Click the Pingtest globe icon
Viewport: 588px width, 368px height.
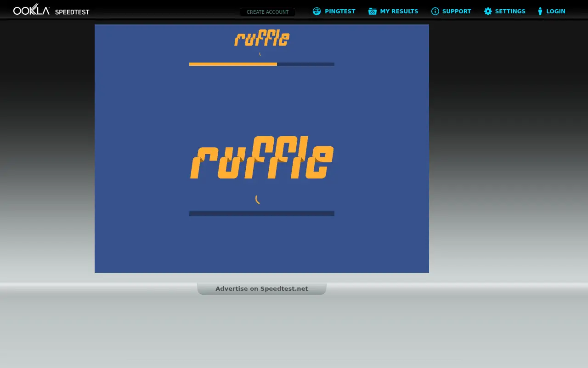(317, 11)
